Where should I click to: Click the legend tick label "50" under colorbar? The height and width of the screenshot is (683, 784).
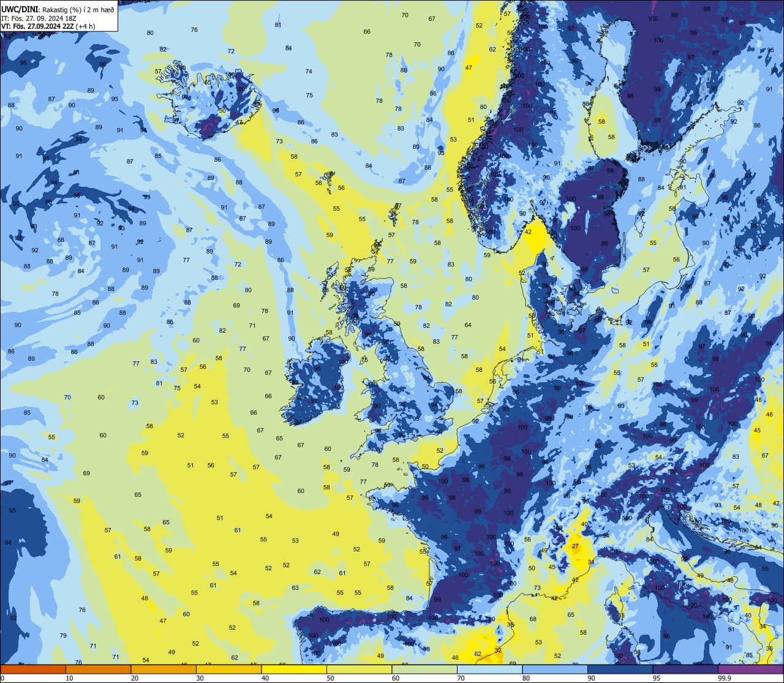(x=330, y=678)
